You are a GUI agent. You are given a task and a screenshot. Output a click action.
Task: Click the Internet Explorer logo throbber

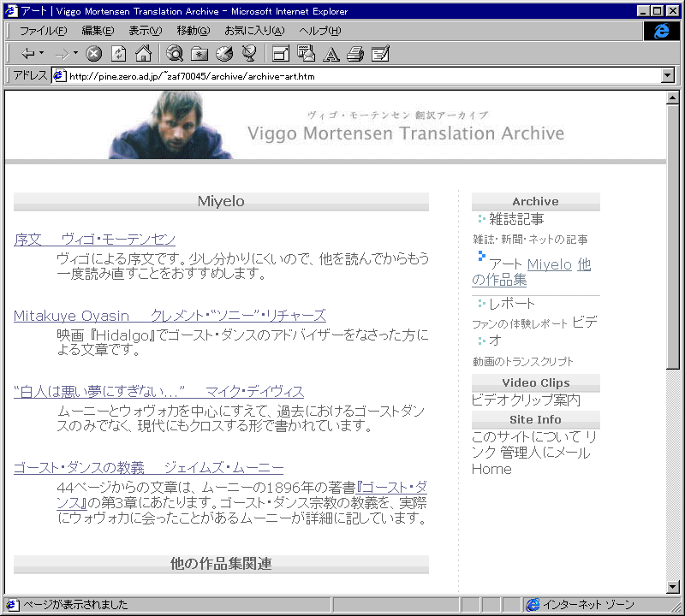pos(662,31)
